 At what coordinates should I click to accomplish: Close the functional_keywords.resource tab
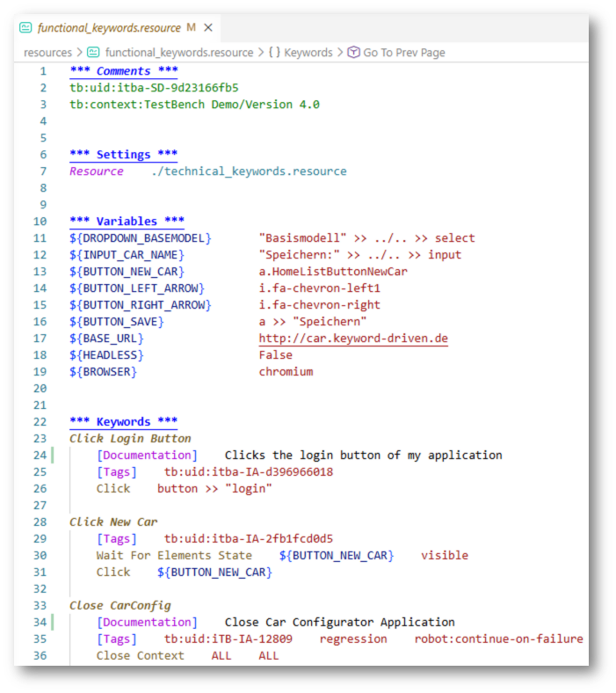[208, 28]
